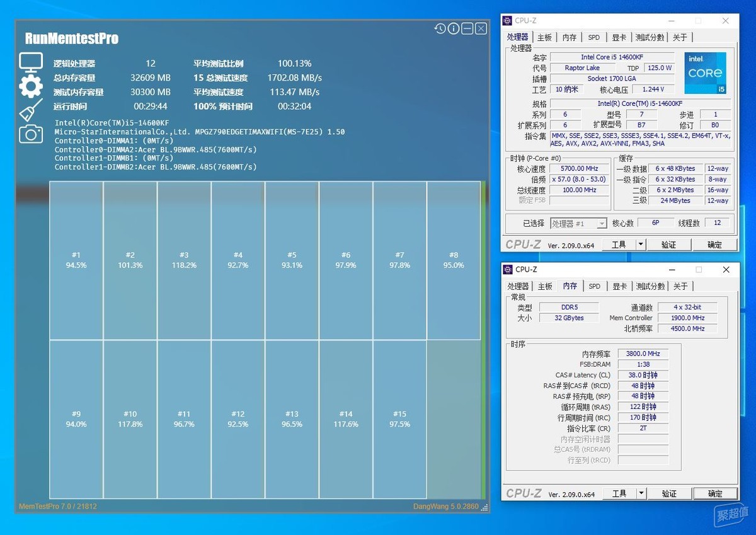Click the broom cleanup icon in RunMemtestPro
The height and width of the screenshot is (535, 756).
point(30,110)
